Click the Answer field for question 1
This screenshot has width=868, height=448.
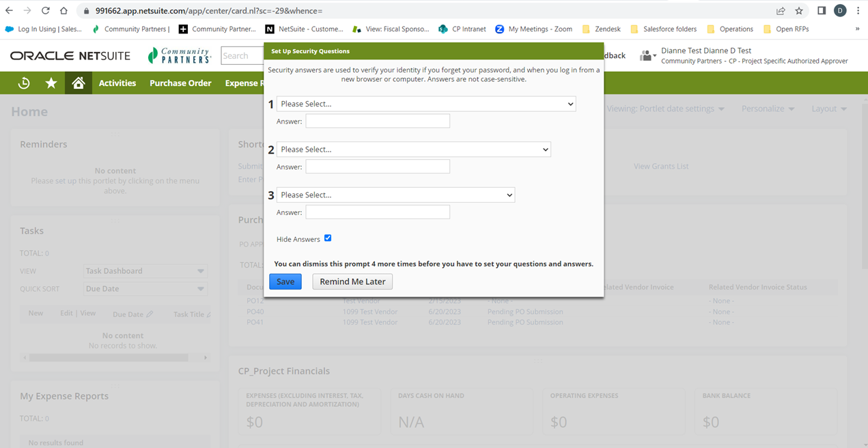(x=377, y=122)
